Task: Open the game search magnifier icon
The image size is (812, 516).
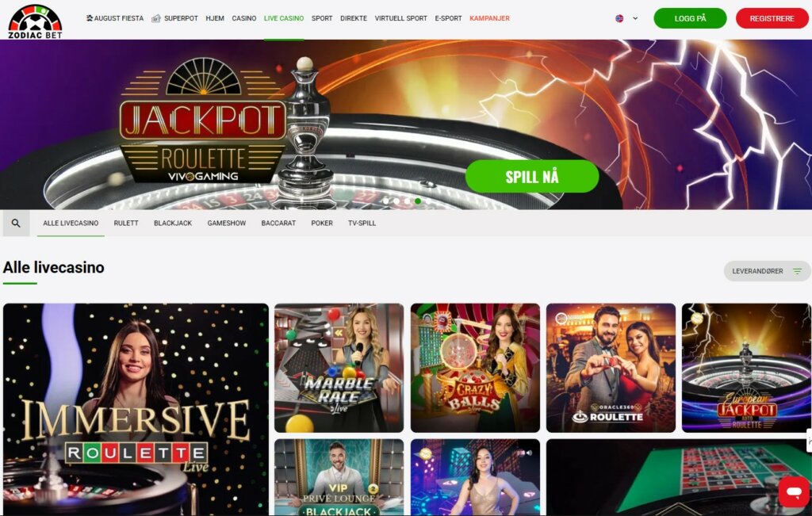Action: [16, 223]
